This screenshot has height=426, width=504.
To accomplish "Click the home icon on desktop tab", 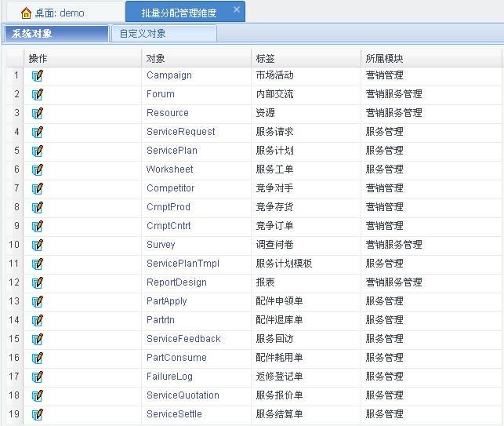I will coord(26,13).
